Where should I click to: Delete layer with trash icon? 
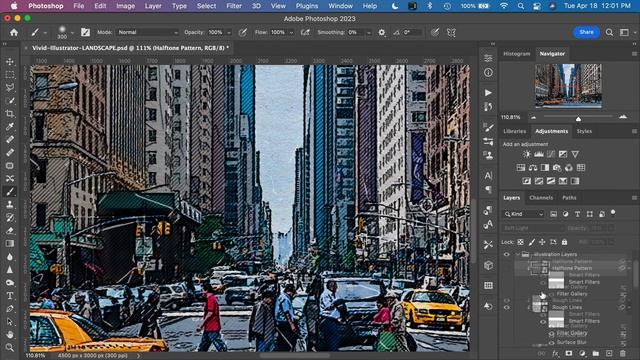coord(622,353)
